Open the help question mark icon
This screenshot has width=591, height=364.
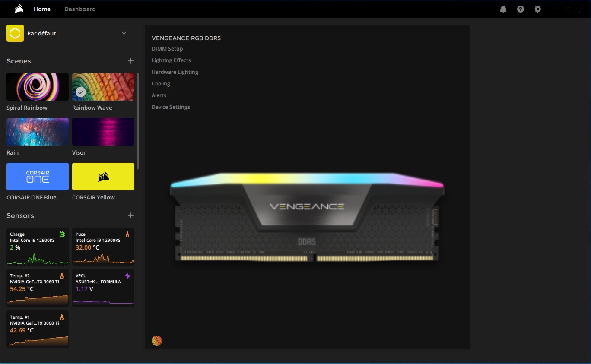coord(521,9)
